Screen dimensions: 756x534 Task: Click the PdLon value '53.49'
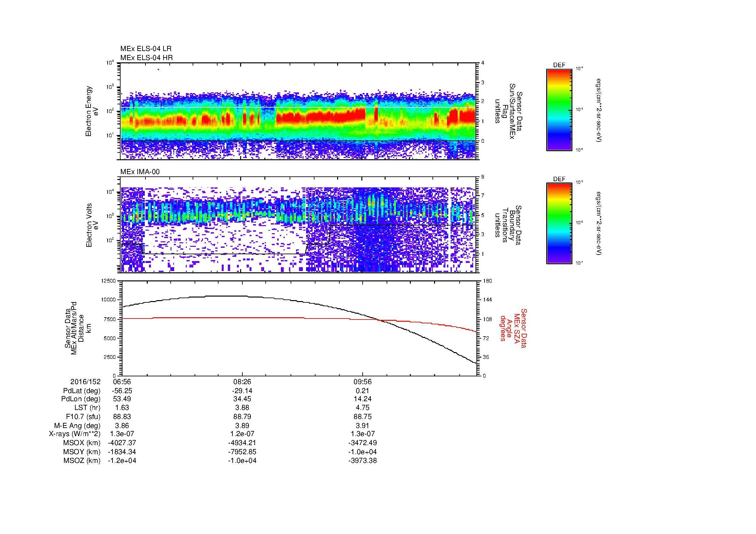click(x=122, y=399)
